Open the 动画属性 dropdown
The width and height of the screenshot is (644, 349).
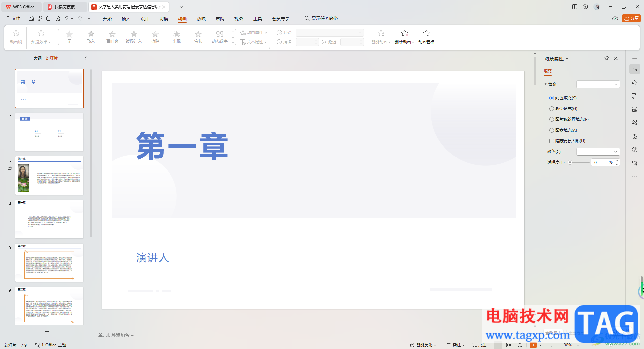(x=254, y=33)
